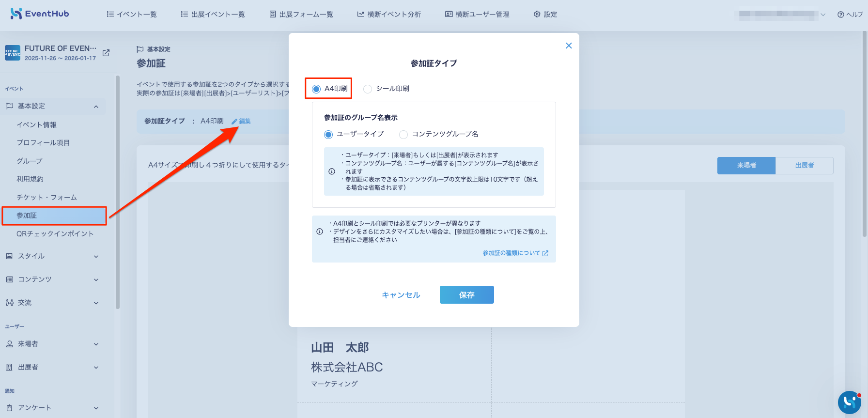Open the 出展フォーム一覧 menu item
Image resolution: width=868 pixels, height=418 pixels.
point(301,14)
